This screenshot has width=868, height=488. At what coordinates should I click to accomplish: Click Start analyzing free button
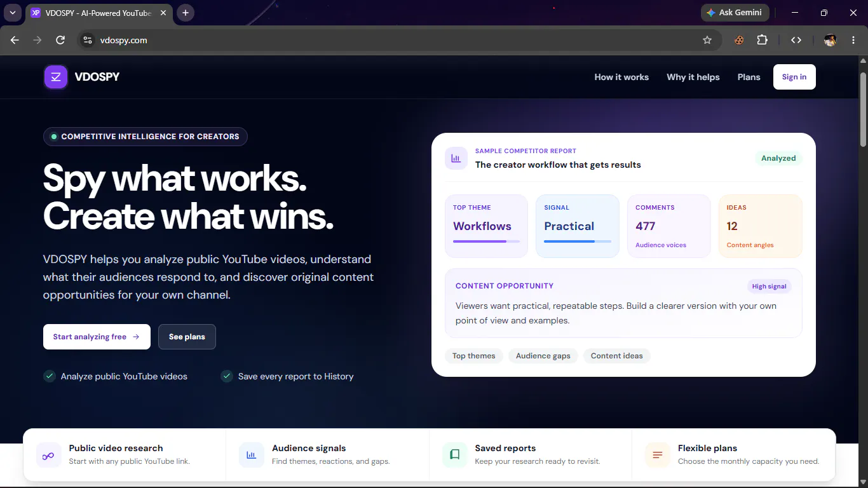[x=97, y=337]
